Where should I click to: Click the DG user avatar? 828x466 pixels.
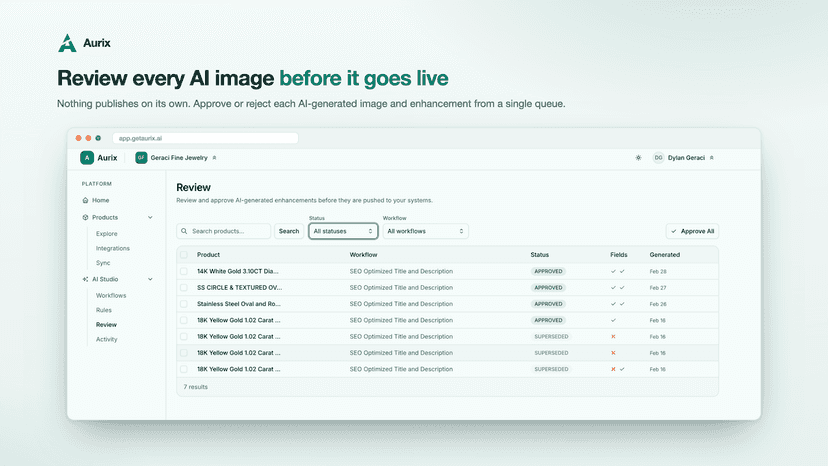[x=658, y=157]
